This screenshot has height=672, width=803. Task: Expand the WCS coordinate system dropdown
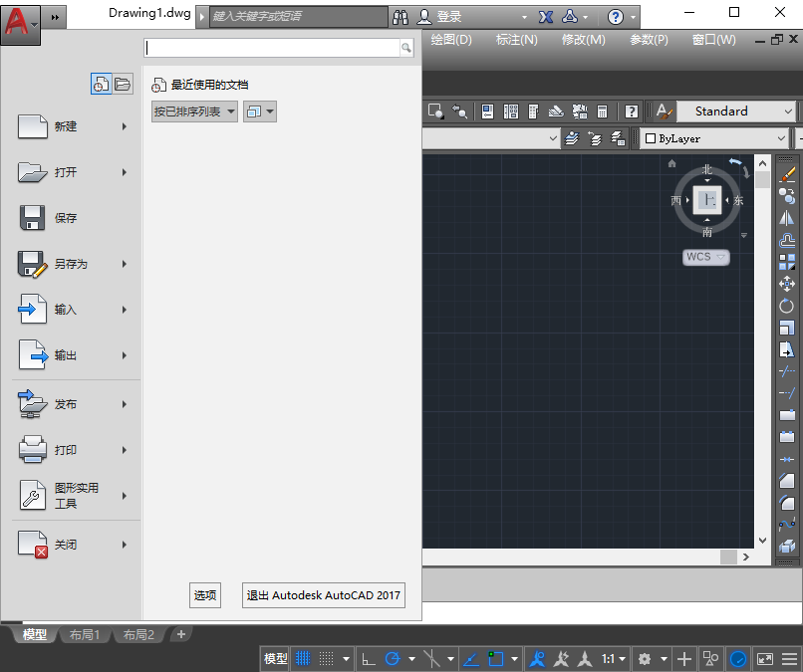tap(705, 257)
